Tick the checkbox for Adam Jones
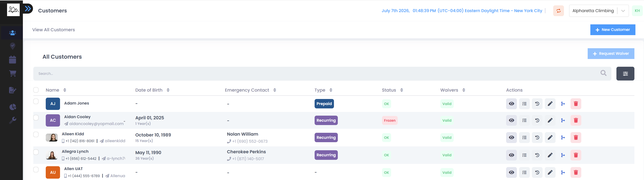This screenshot has height=180, width=644. [x=36, y=101]
